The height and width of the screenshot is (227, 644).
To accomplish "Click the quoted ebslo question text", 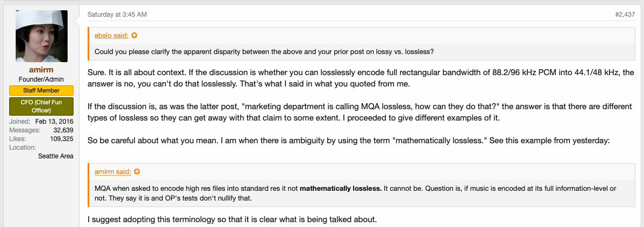I will click(264, 52).
